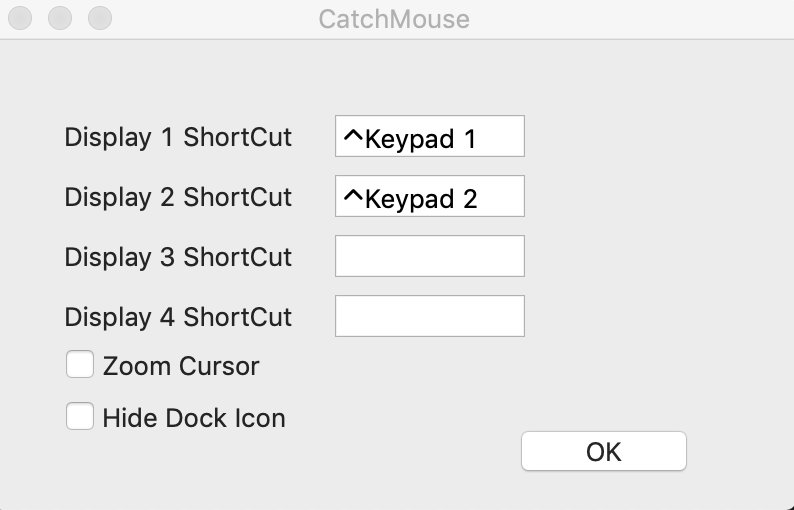Image resolution: width=794 pixels, height=510 pixels.
Task: Select the Display 2 ShortCut field
Action: click(x=429, y=196)
